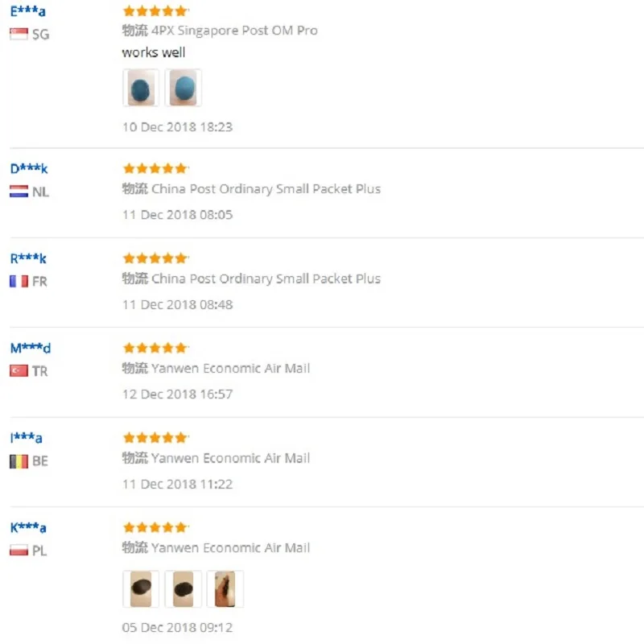Open first photo in K***a's review

(141, 589)
